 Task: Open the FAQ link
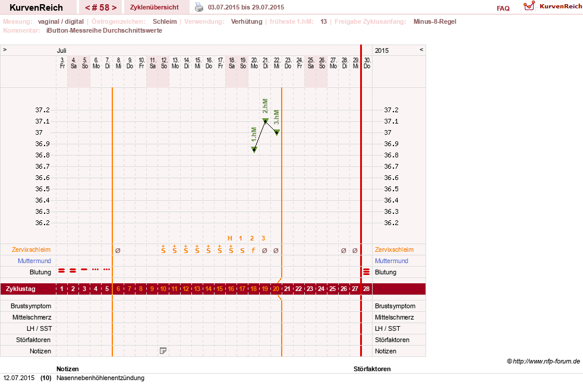(x=503, y=8)
